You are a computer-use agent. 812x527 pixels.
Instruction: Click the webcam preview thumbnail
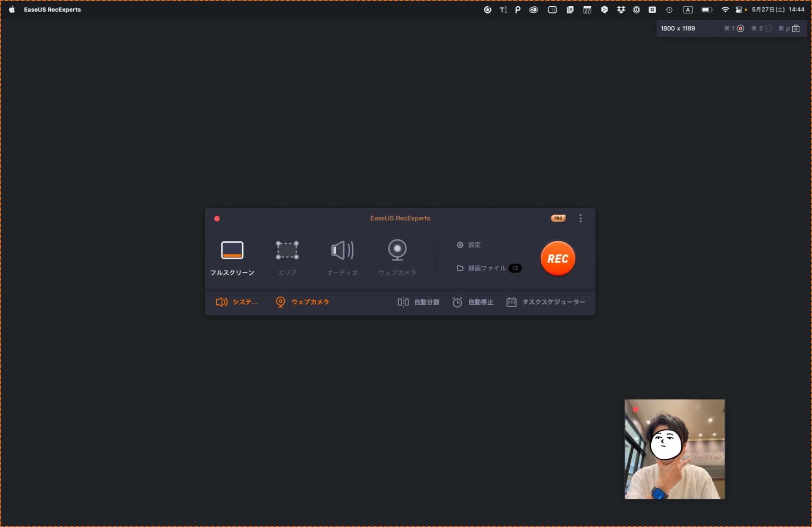(674, 449)
